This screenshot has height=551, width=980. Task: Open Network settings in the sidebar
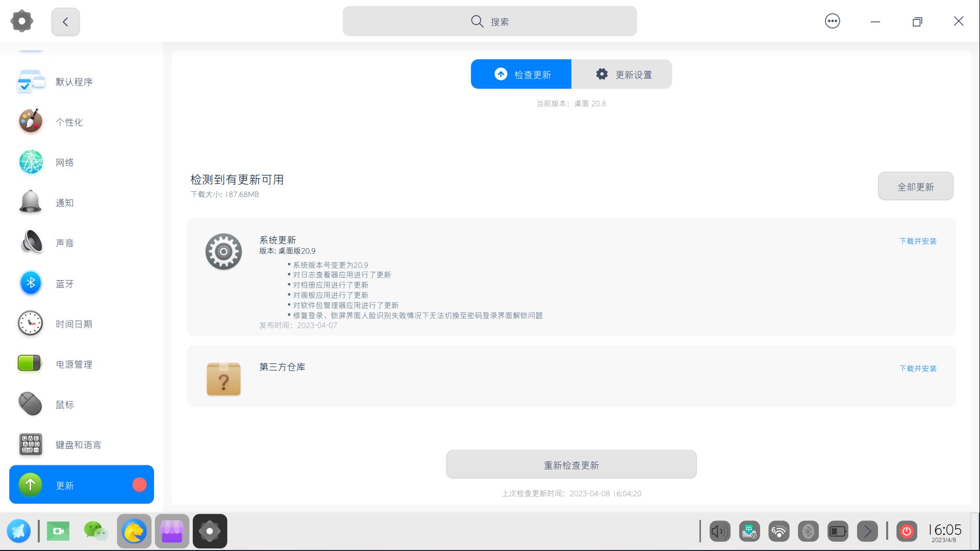click(65, 162)
